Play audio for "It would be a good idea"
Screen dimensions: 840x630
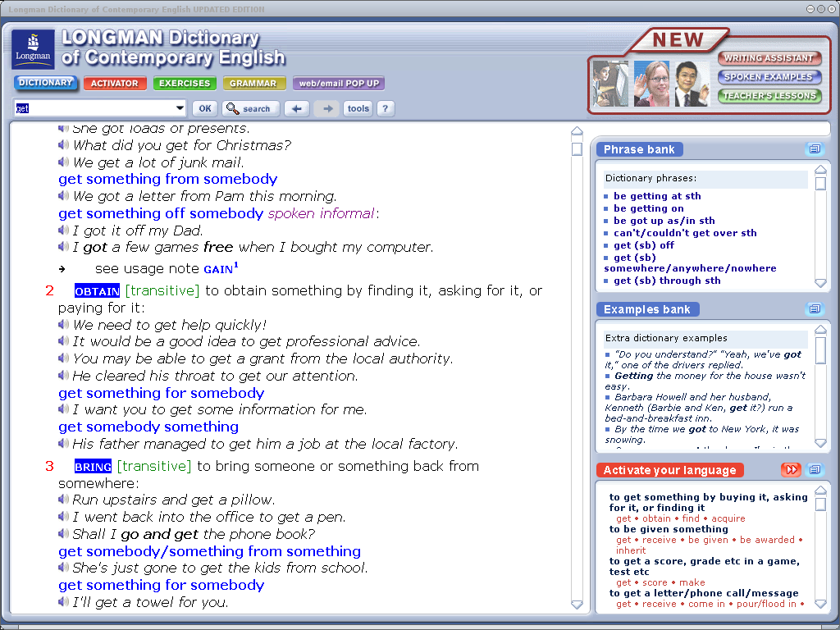point(63,340)
